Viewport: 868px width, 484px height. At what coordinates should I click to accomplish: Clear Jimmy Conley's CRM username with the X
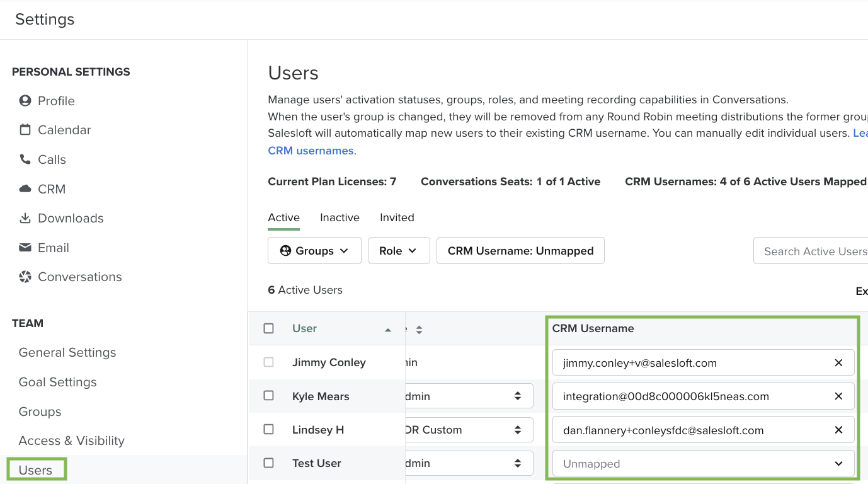(x=838, y=362)
